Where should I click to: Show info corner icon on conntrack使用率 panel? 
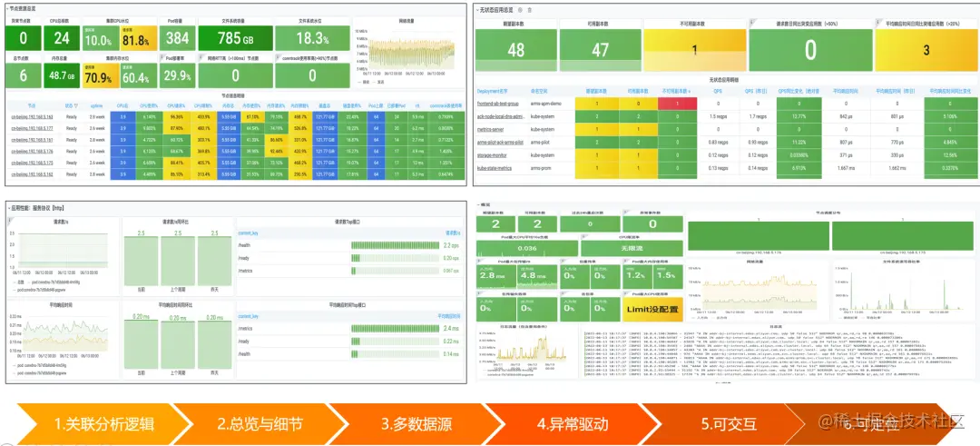click(277, 56)
